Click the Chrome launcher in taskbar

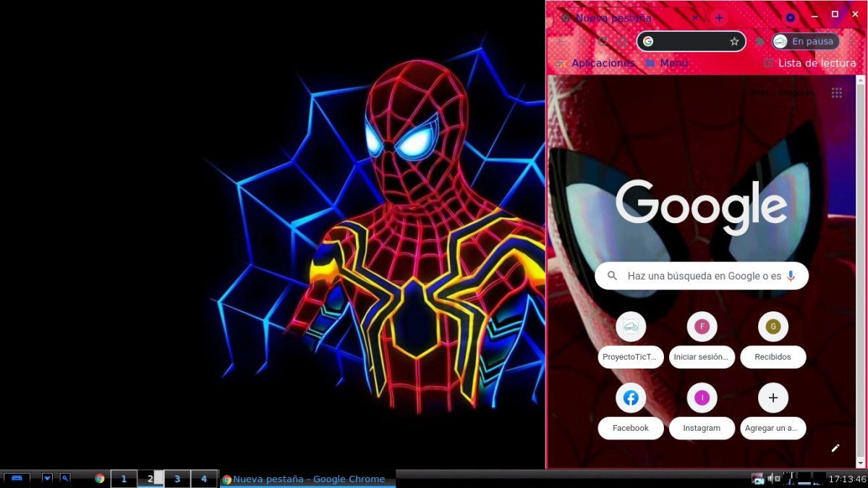pyautogui.click(x=100, y=479)
